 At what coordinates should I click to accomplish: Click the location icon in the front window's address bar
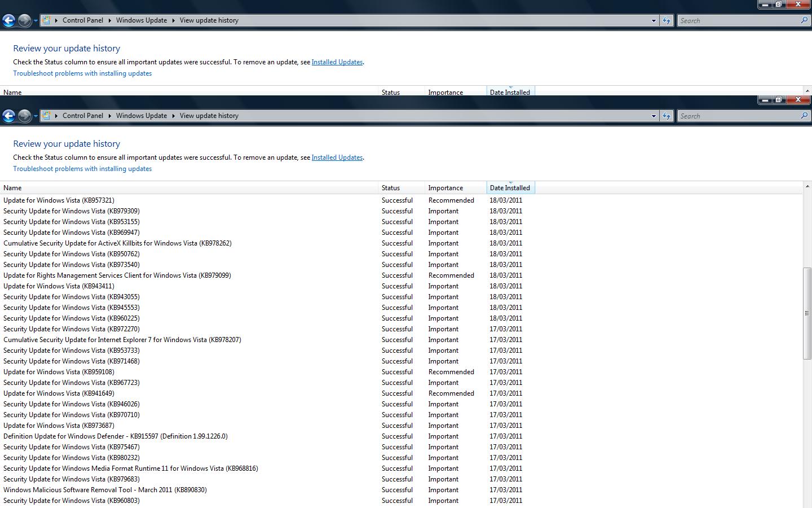[x=47, y=116]
